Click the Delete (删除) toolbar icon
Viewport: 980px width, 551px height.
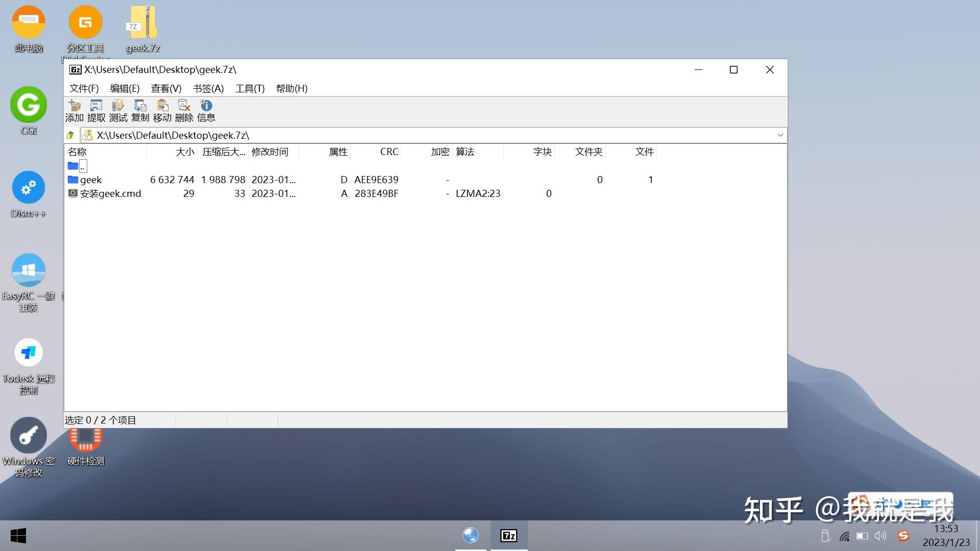(x=184, y=106)
